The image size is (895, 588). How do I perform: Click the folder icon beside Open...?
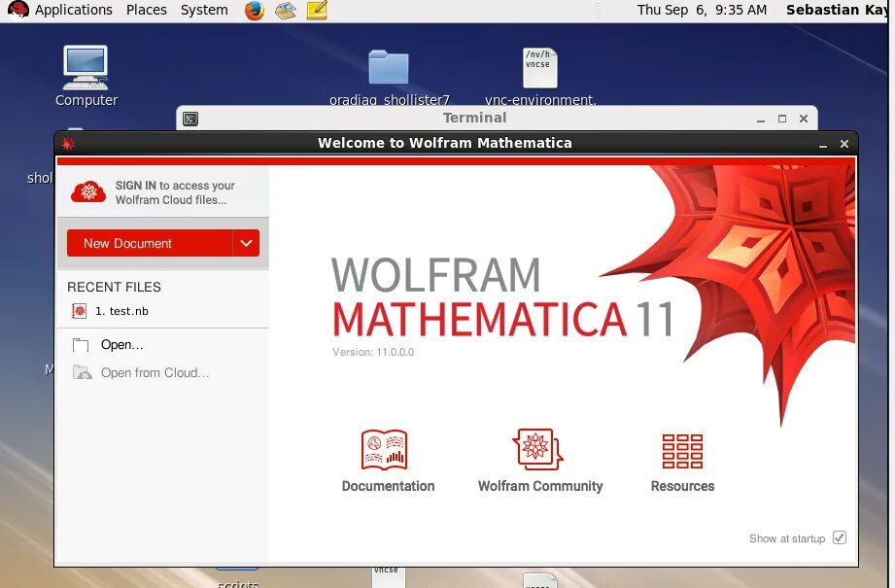click(81, 345)
